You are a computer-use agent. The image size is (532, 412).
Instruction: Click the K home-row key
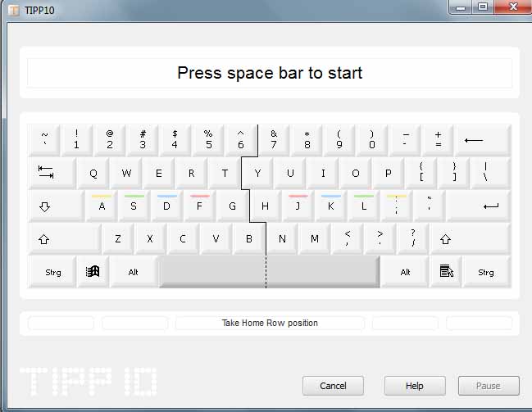click(x=331, y=206)
